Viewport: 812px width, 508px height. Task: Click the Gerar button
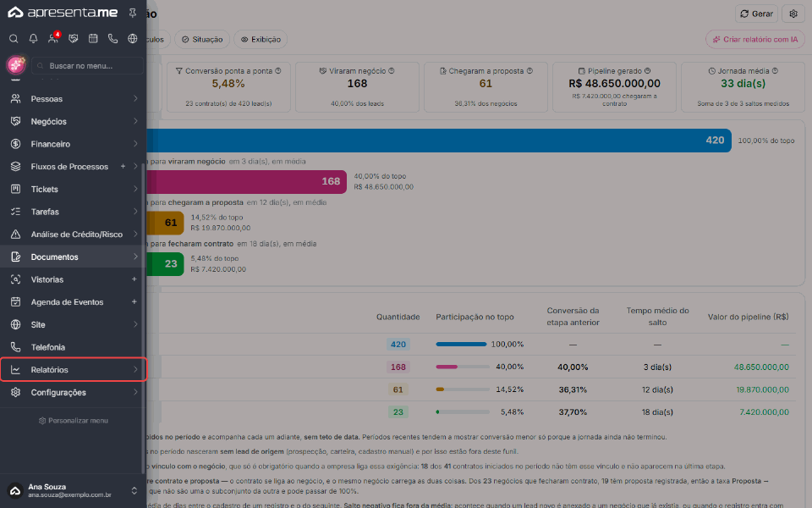[x=756, y=14]
